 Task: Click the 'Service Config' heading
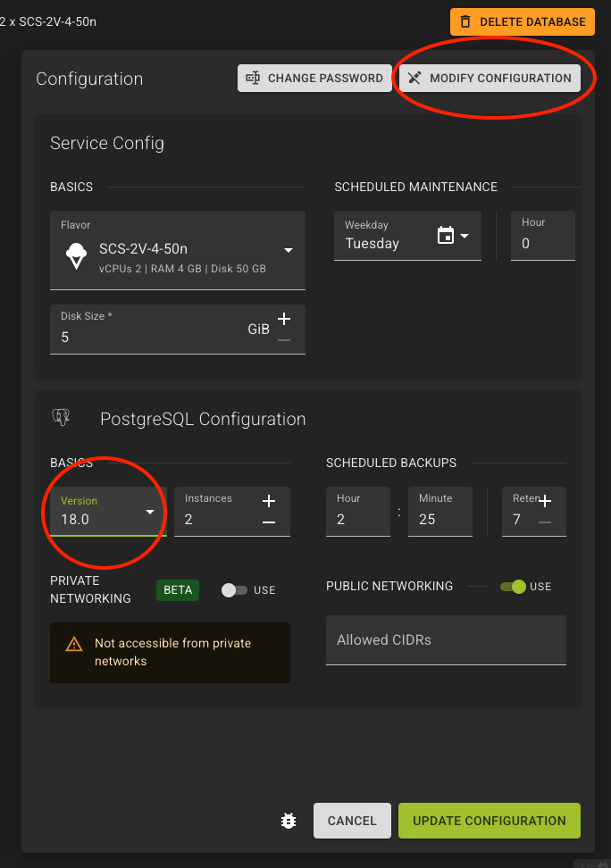click(x=107, y=143)
